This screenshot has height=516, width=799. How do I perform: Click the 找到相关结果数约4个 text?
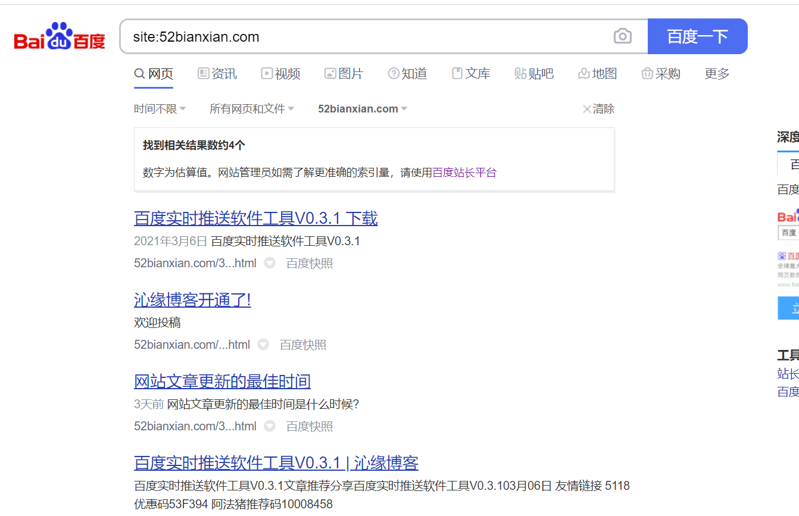(x=194, y=146)
